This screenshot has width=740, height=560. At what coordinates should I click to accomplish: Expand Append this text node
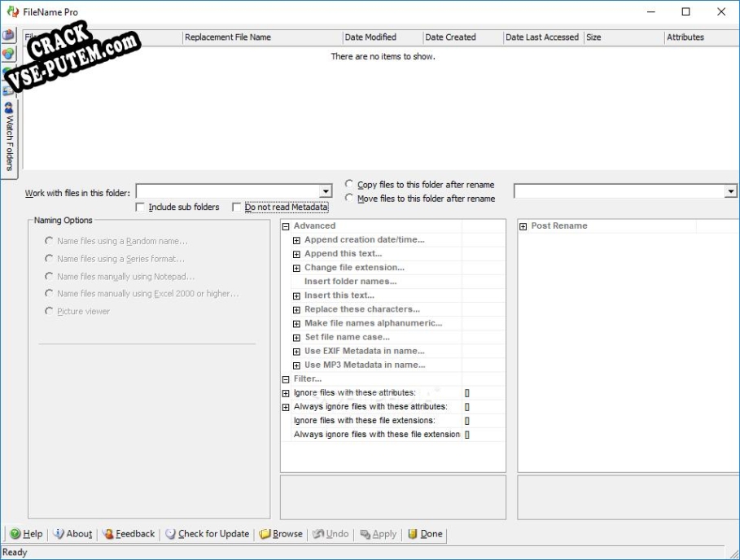[x=296, y=254]
